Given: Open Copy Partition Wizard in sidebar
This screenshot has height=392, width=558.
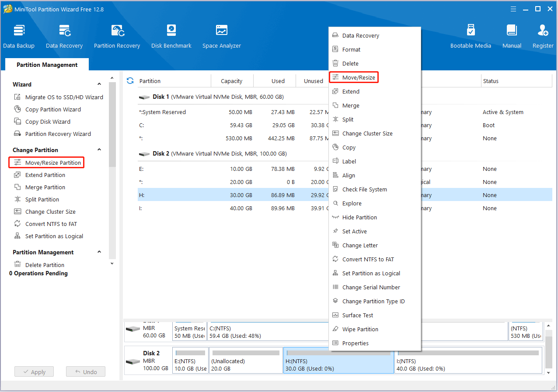Looking at the screenshot, I should [x=48, y=110].
